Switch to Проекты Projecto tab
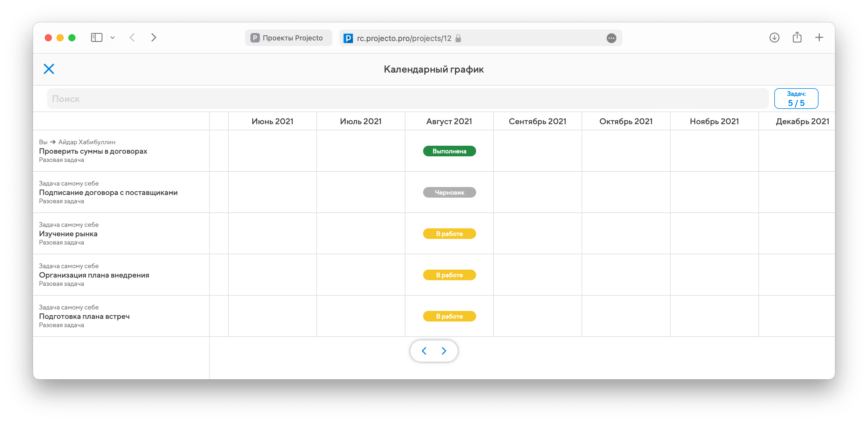Image resolution: width=868 pixels, height=423 pixels. (x=288, y=38)
